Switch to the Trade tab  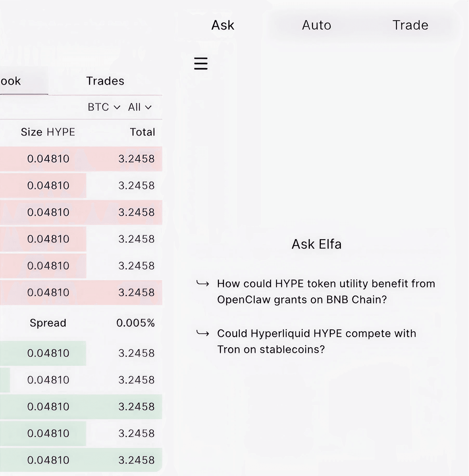click(x=411, y=25)
